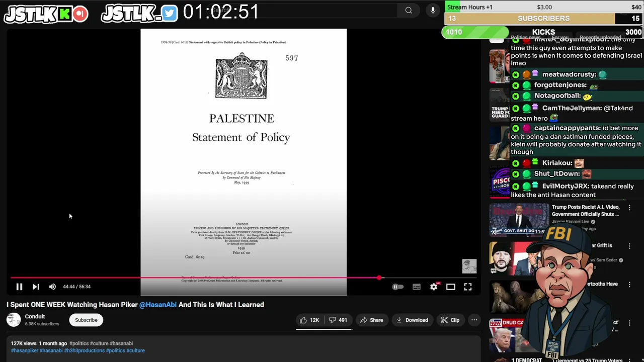Image resolution: width=644 pixels, height=362 pixels.
Task: Seek on the red video progress bar
Action: [x=243, y=278]
